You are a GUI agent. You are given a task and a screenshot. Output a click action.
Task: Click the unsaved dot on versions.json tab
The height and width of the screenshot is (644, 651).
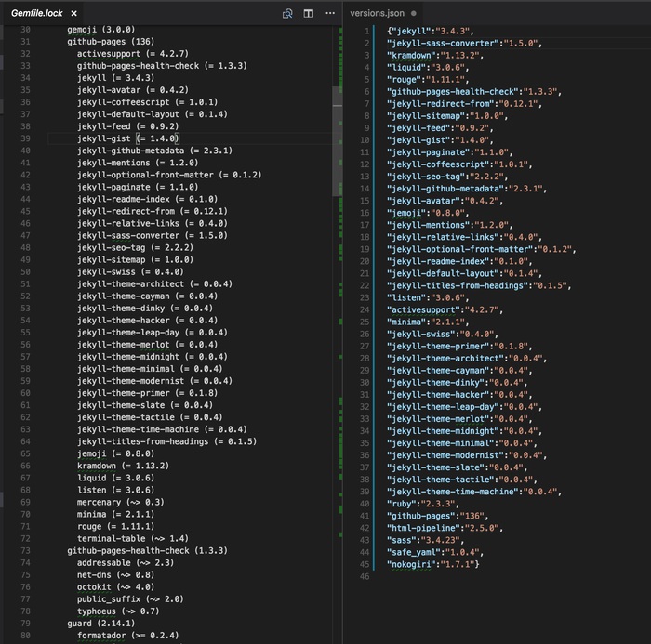pyautogui.click(x=414, y=13)
